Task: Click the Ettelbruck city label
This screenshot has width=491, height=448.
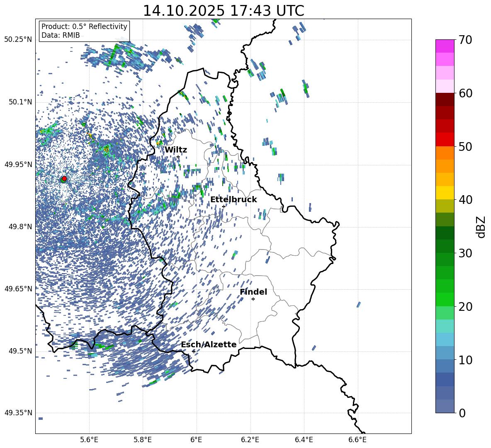Action: pos(233,200)
